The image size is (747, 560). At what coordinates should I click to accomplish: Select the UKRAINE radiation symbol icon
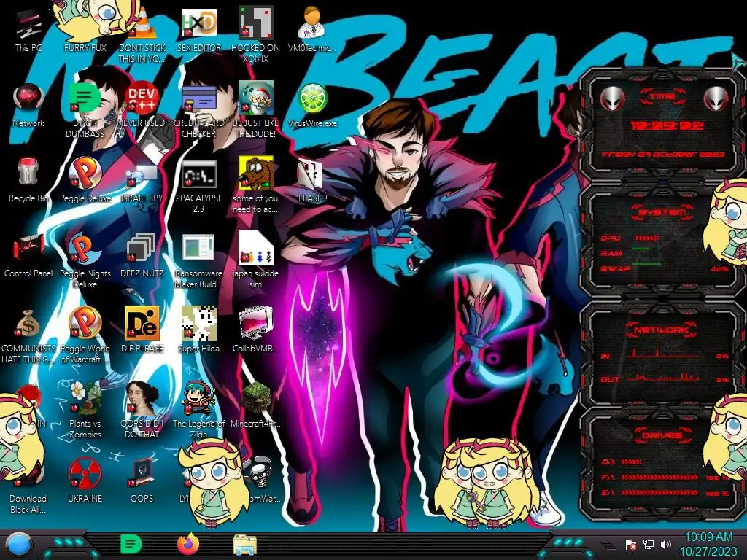[x=85, y=480]
